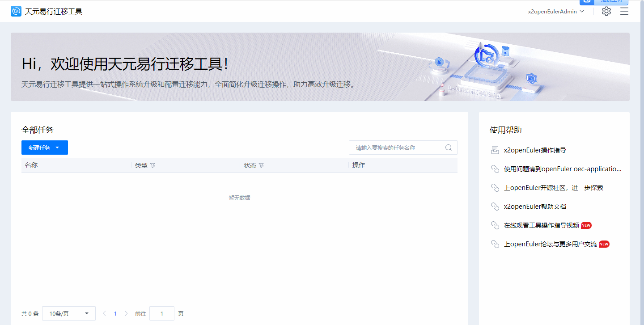Screen dimensions: 644x325
Task: Click the link icon beside x2openEuler帮助文档
Action: click(x=495, y=207)
